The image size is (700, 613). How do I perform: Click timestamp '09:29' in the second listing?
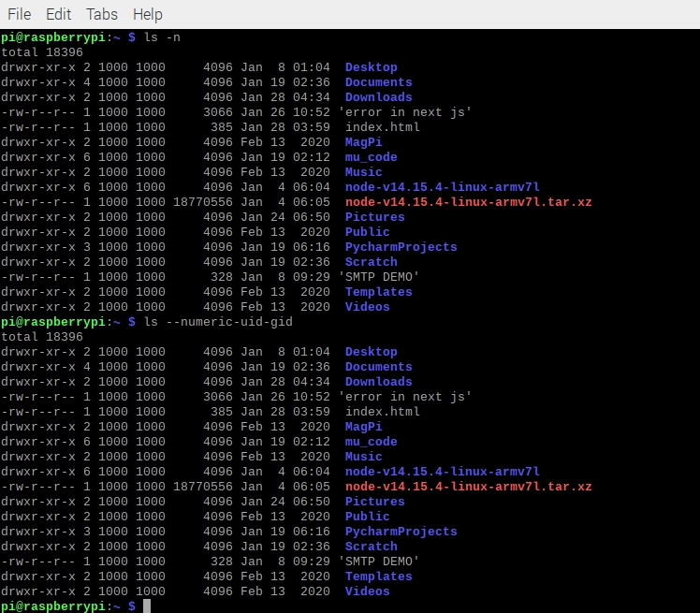(312, 562)
